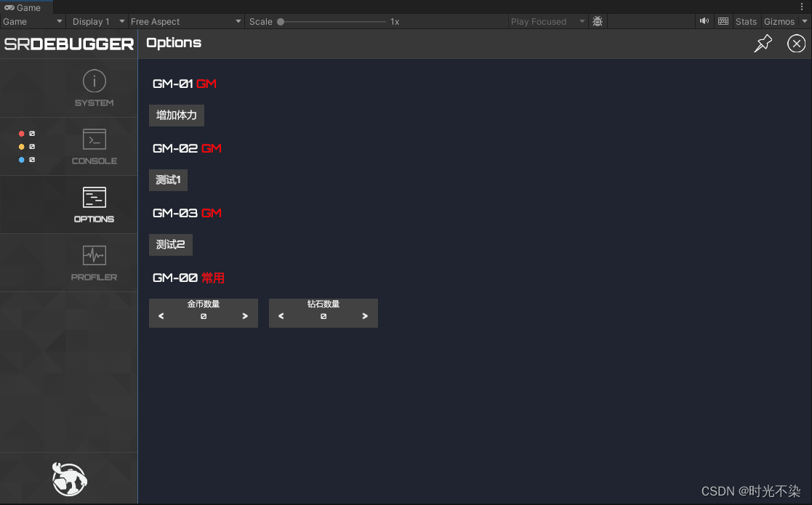Open the Display 1 dropdown
The height and width of the screenshot is (505, 812).
point(97,21)
